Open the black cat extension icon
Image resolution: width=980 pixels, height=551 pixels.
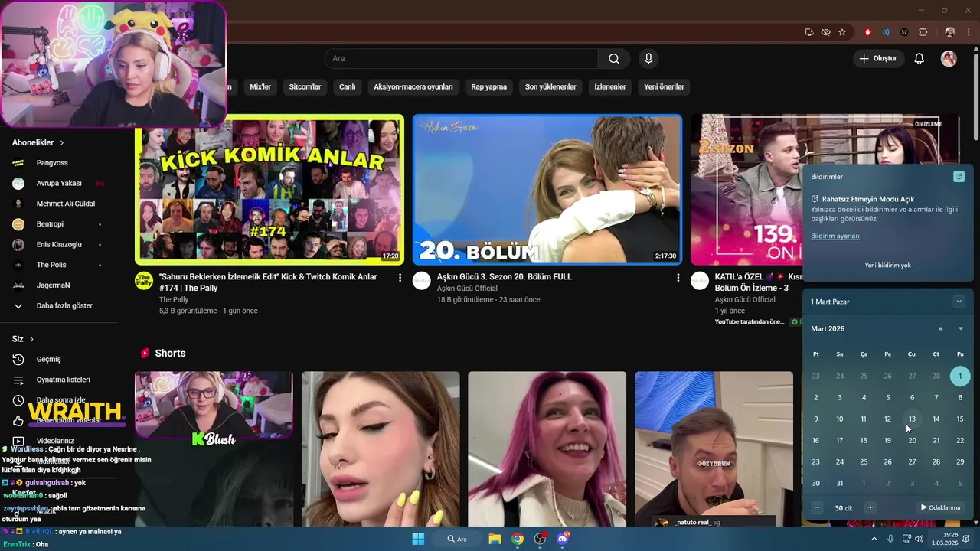pos(904,32)
